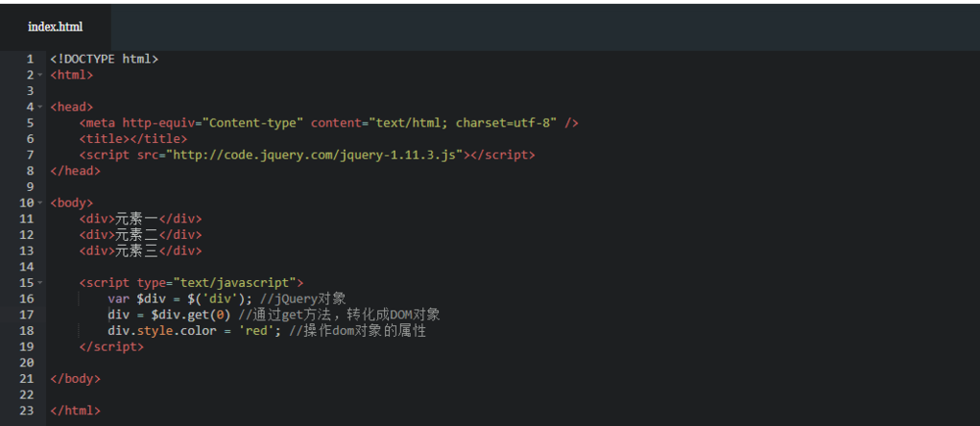Click the closing head tag
The width and height of the screenshot is (980, 426).
click(75, 170)
